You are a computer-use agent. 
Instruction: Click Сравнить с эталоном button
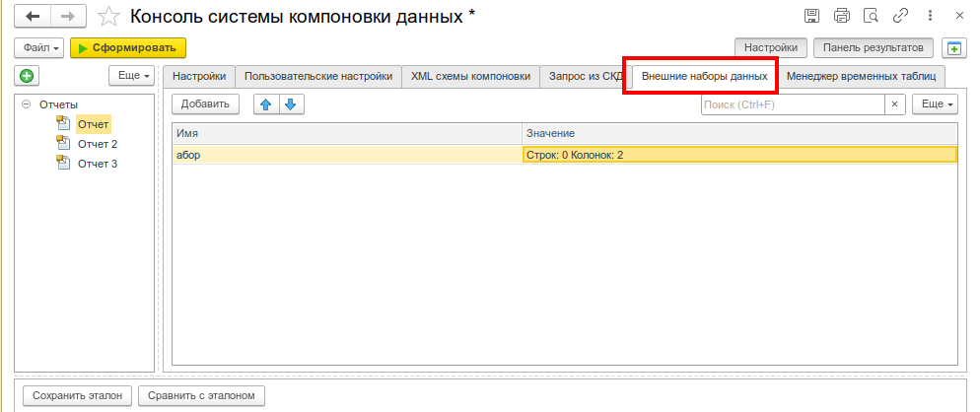point(202,396)
